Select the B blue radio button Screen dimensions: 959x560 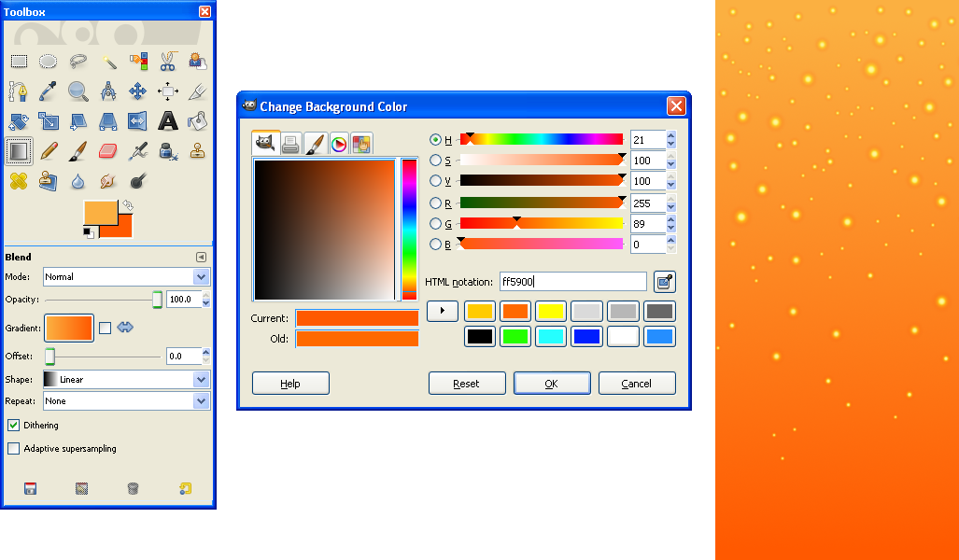pyautogui.click(x=435, y=244)
